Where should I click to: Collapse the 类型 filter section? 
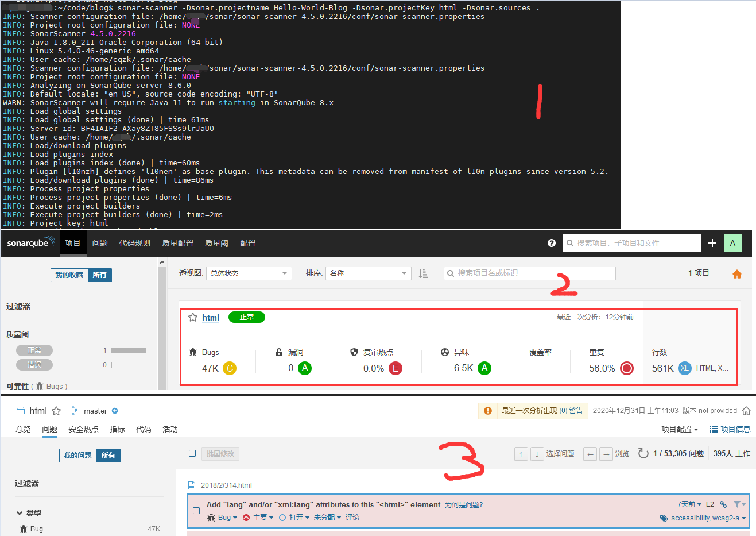pos(29,513)
